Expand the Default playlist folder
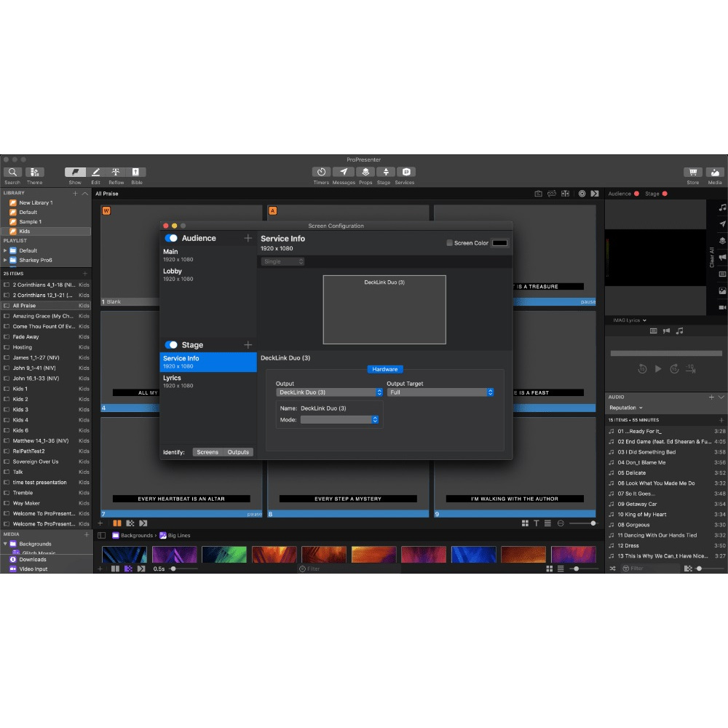The height and width of the screenshot is (728, 728). coord(5,250)
